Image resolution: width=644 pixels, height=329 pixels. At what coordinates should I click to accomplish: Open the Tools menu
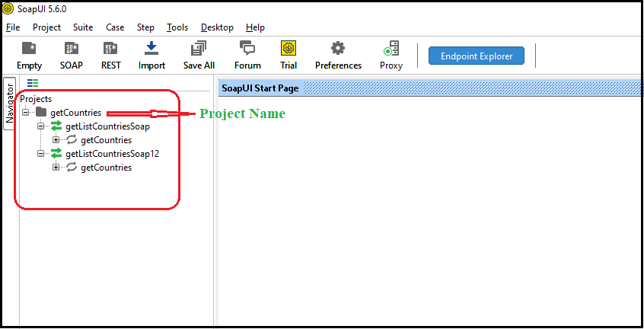[177, 27]
